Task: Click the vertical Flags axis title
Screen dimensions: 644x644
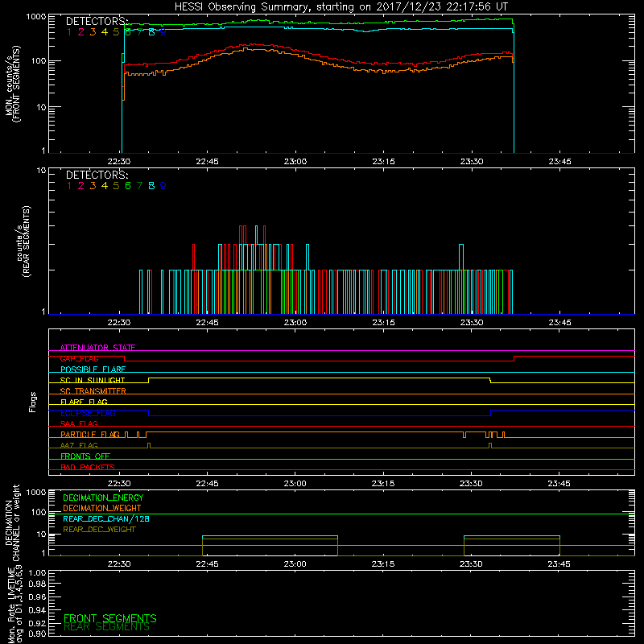Action: pos(33,402)
